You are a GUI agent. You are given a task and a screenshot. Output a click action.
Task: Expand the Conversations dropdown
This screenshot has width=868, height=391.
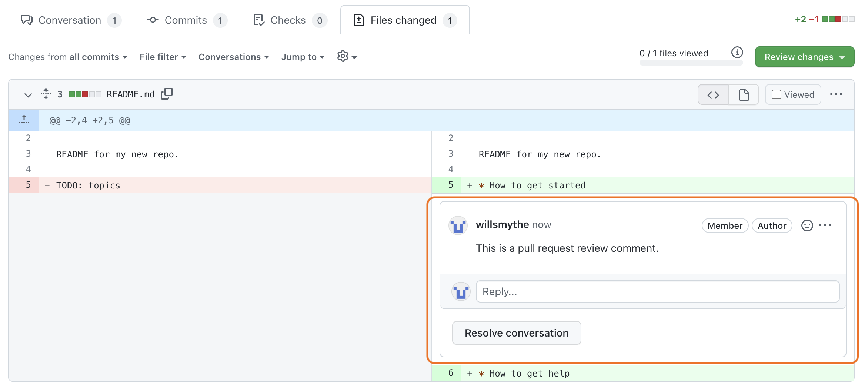point(234,57)
